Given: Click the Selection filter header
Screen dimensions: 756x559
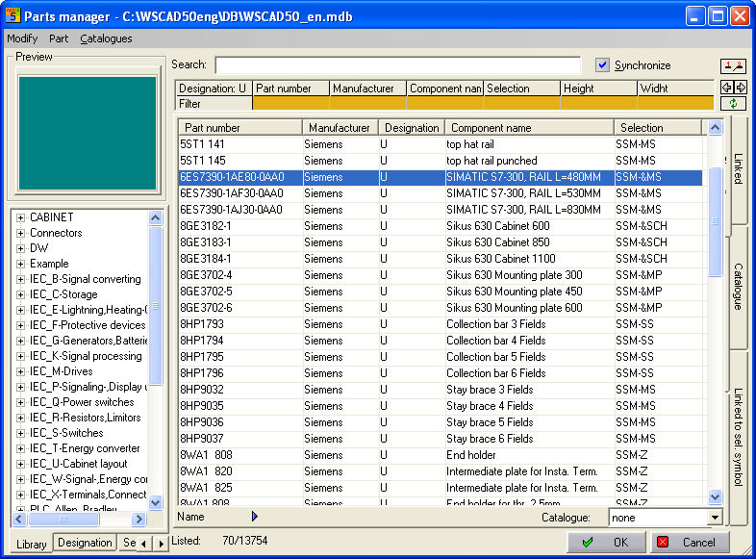Looking at the screenshot, I should click(521, 89).
